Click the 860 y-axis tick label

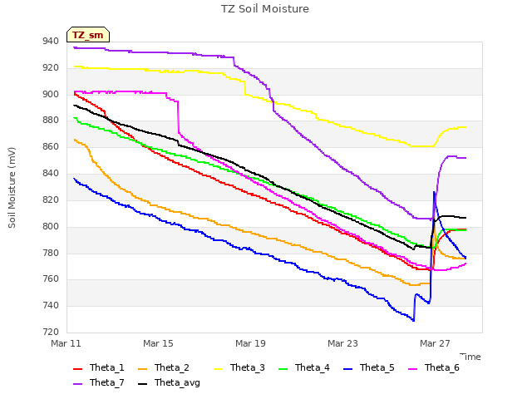[x=51, y=146]
